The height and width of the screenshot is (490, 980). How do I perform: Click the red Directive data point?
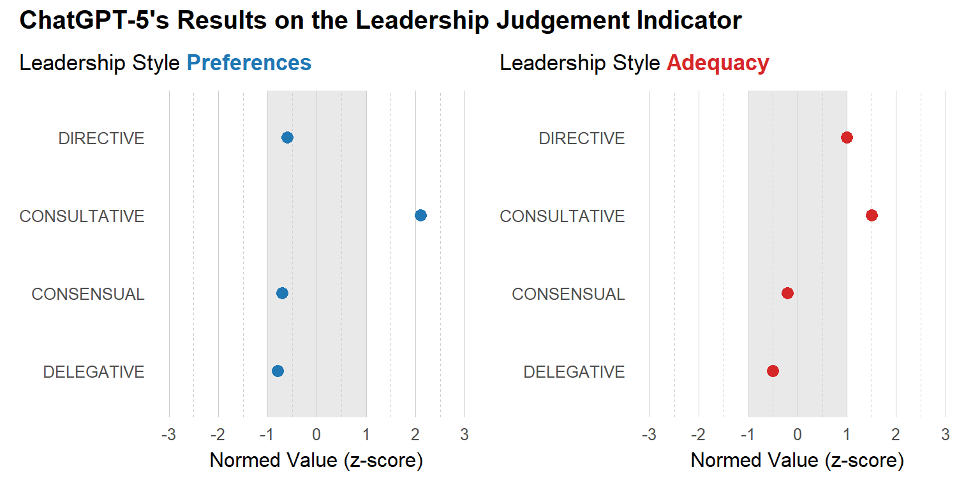pos(847,138)
